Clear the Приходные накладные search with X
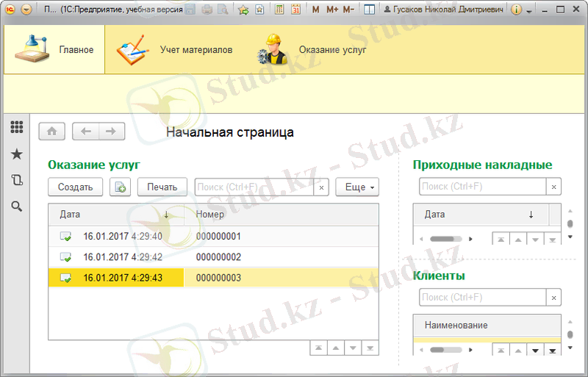The height and width of the screenshot is (377, 588). (x=553, y=187)
